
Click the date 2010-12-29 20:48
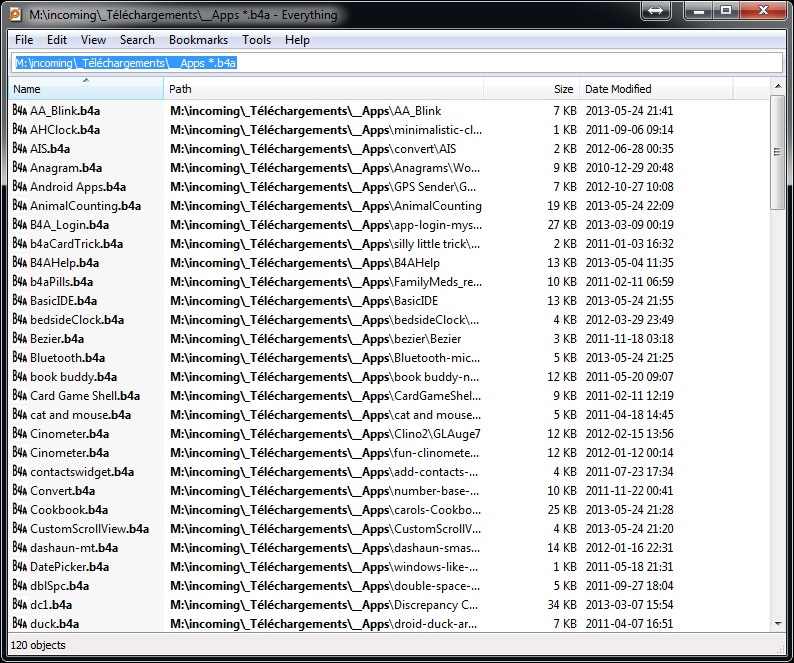coord(629,168)
